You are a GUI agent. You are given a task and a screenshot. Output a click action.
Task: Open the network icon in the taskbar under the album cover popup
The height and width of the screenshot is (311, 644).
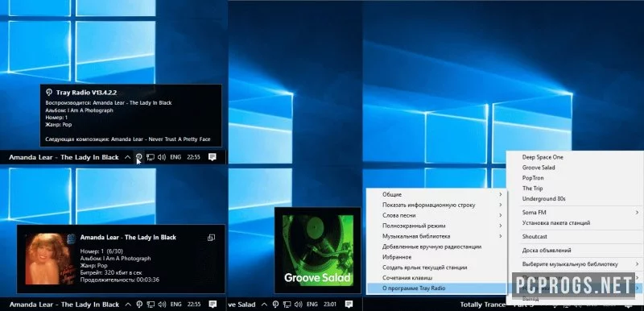point(151,305)
